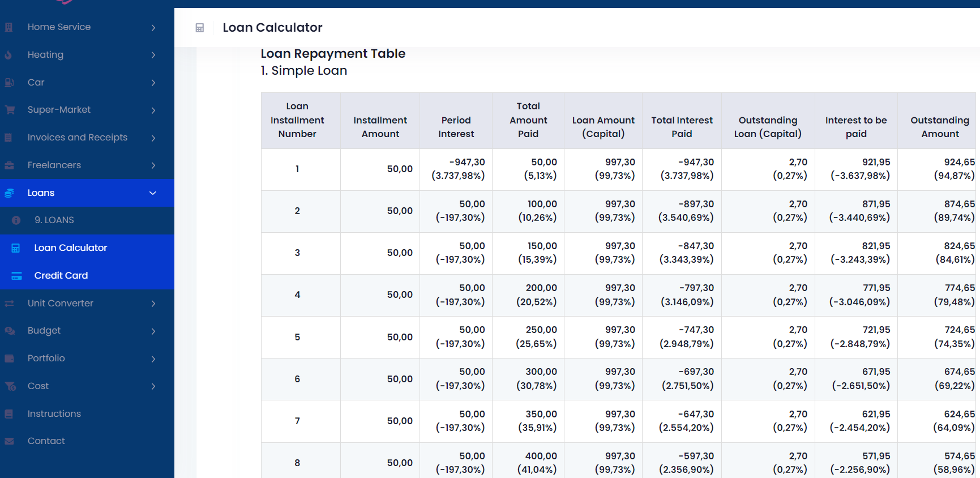980x478 pixels.
Task: Click the Loan Calculator page title
Action: (x=272, y=28)
